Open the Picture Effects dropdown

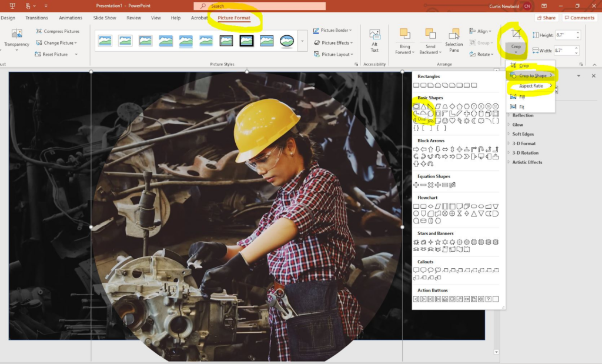[335, 42]
